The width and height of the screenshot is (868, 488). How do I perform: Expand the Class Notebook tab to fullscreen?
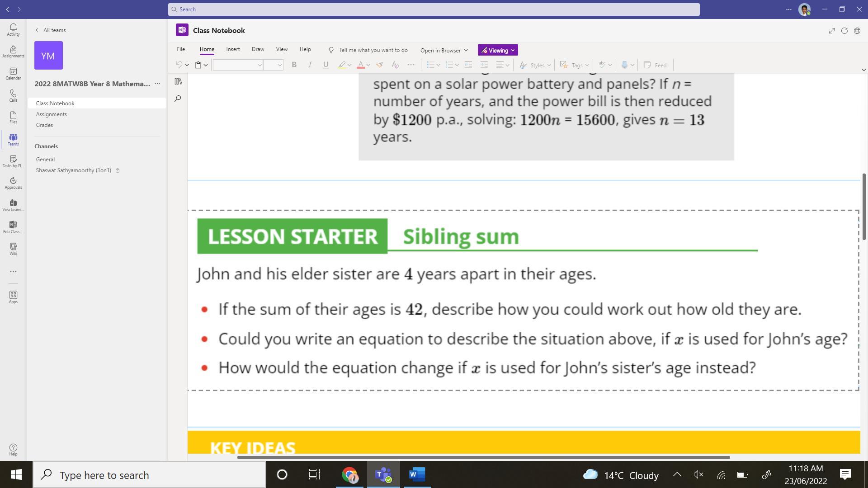831,31
